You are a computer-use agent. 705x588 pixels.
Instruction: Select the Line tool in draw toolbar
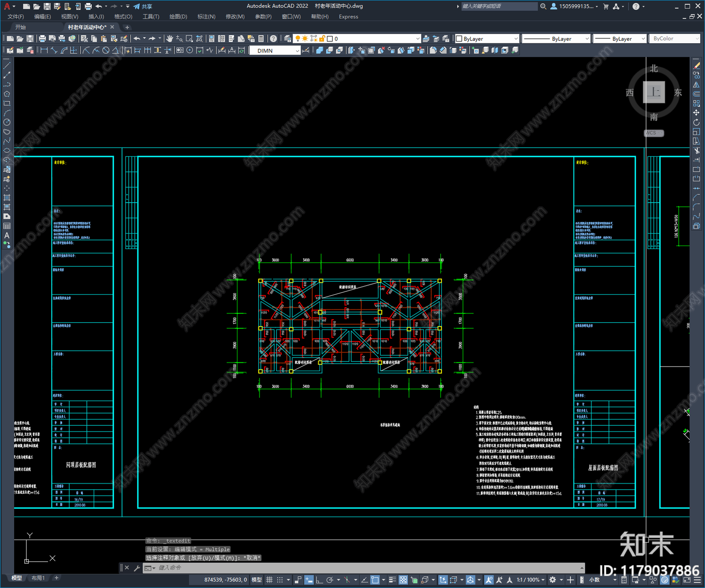tap(7, 66)
